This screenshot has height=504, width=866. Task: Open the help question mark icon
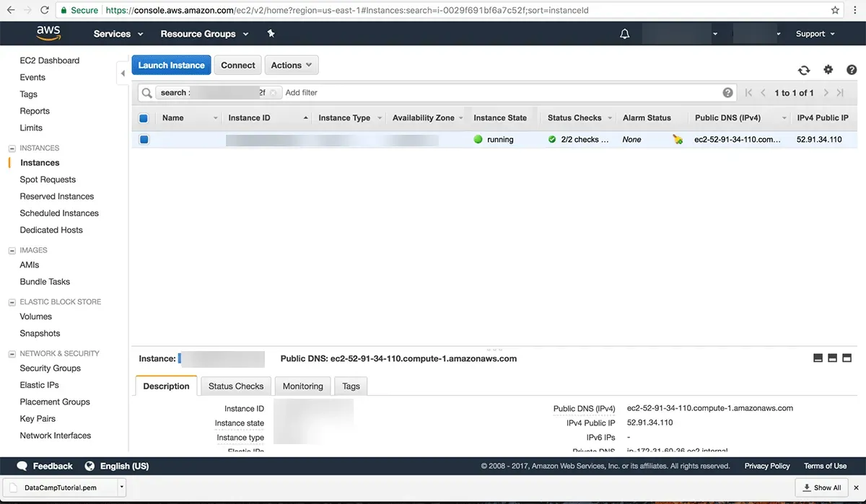(x=852, y=70)
